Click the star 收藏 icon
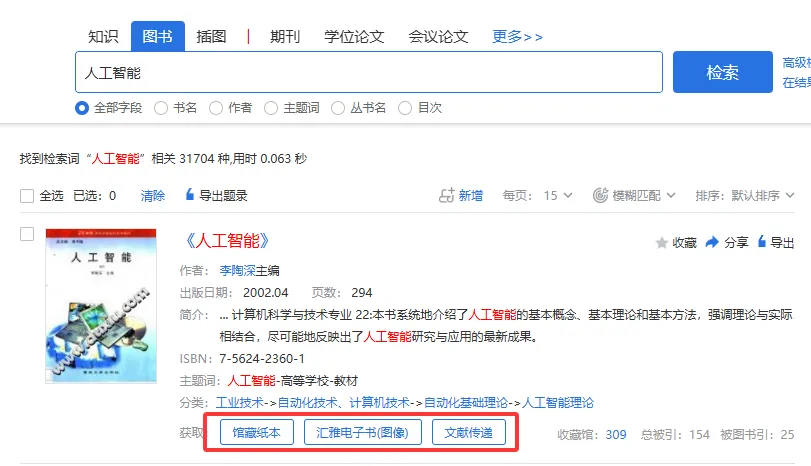The height and width of the screenshot is (466, 811). [x=661, y=242]
